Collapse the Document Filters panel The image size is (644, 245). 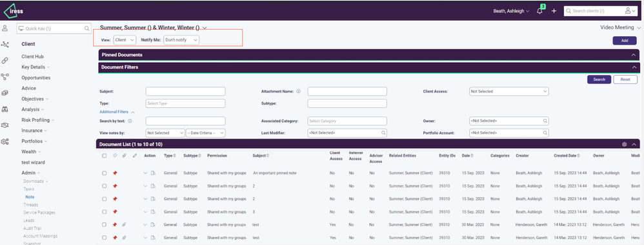click(634, 67)
